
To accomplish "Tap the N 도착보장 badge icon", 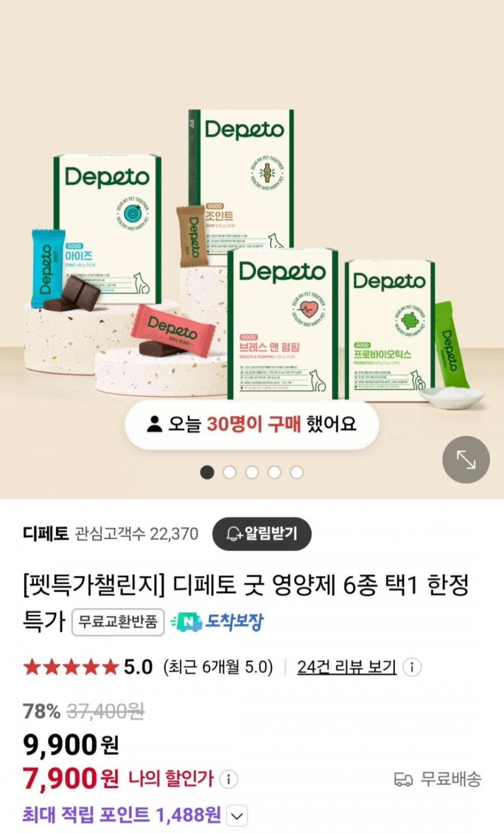I will [186, 622].
